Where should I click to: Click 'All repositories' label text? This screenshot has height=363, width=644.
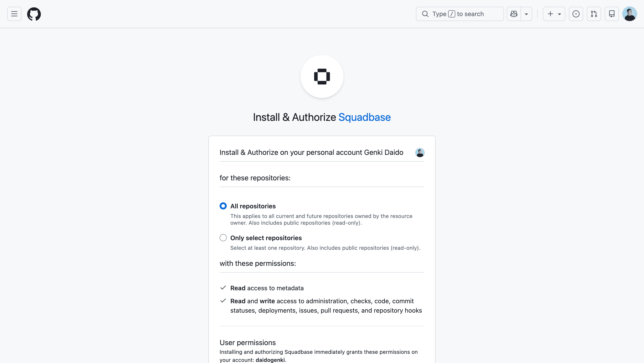253,206
